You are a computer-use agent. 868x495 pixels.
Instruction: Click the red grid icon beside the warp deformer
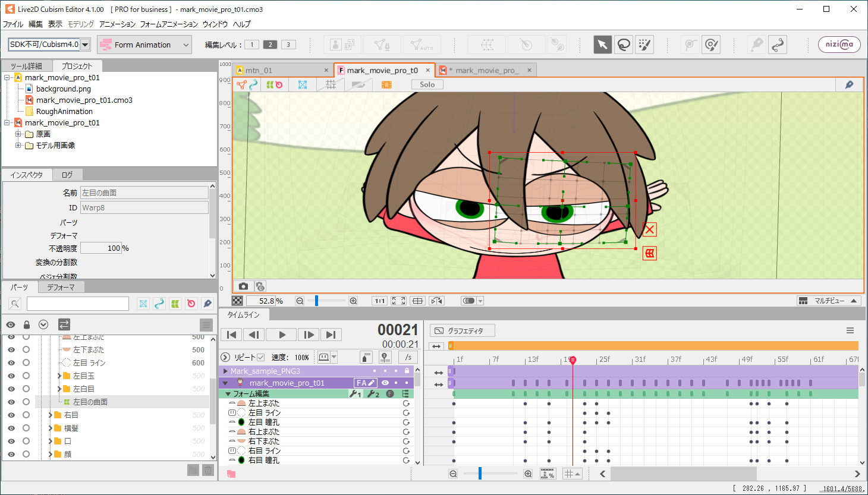pyautogui.click(x=649, y=253)
